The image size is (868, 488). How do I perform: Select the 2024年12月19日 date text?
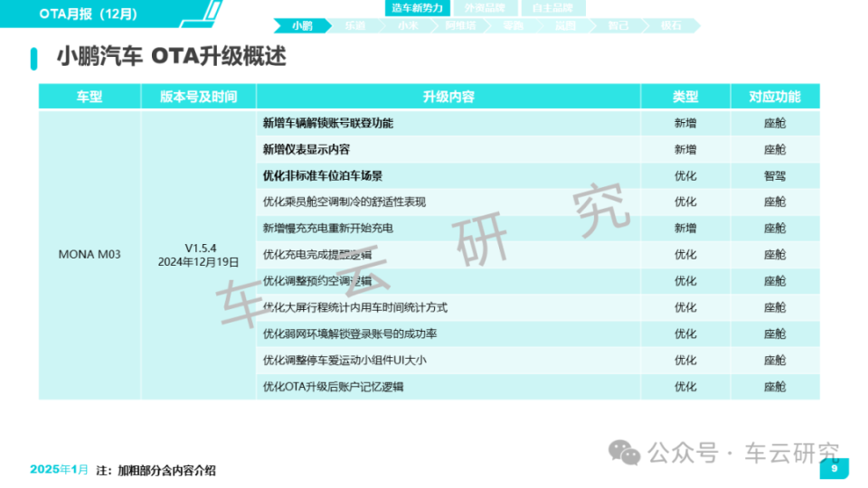[199, 262]
